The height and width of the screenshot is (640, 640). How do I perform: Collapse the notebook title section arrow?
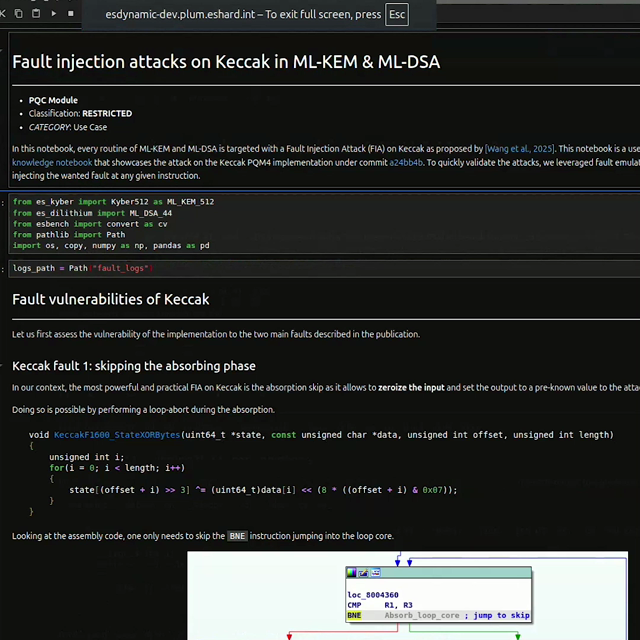[x=1, y=51]
